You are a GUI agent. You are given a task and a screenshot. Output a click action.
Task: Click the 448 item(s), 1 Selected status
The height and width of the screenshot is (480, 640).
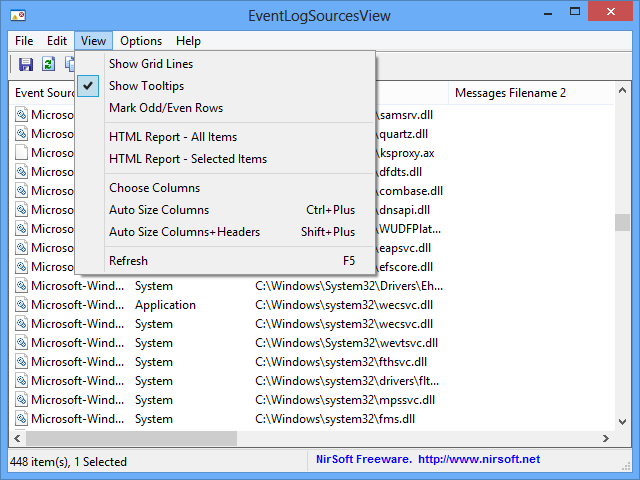(68, 462)
